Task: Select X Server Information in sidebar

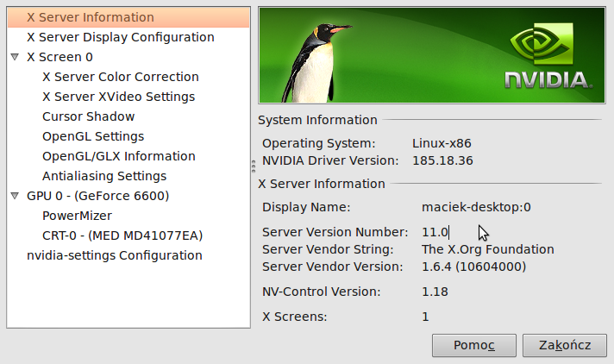Action: click(128, 17)
